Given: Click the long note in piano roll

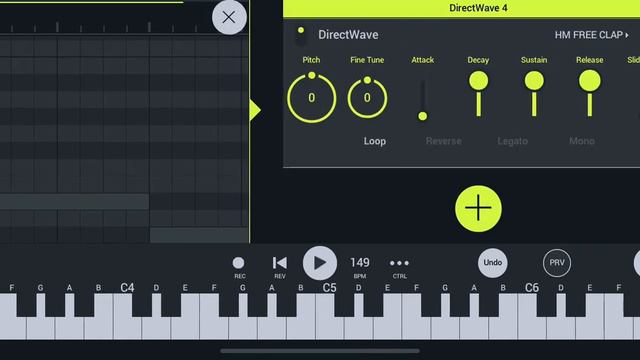Looking at the screenshot, I should pyautogui.click(x=74, y=202).
